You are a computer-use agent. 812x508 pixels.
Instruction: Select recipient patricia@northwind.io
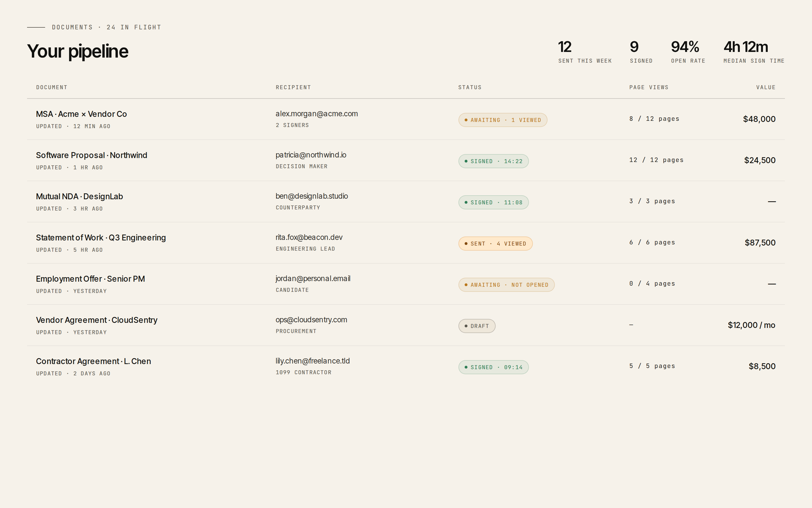coord(311,155)
